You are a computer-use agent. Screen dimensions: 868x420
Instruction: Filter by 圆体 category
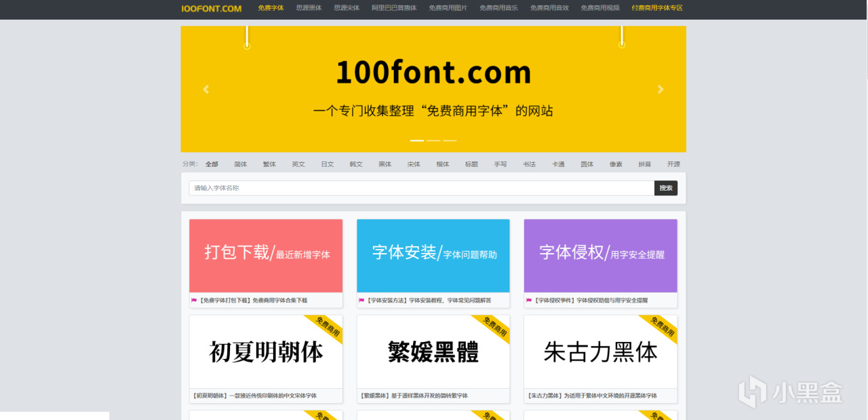[x=587, y=164]
